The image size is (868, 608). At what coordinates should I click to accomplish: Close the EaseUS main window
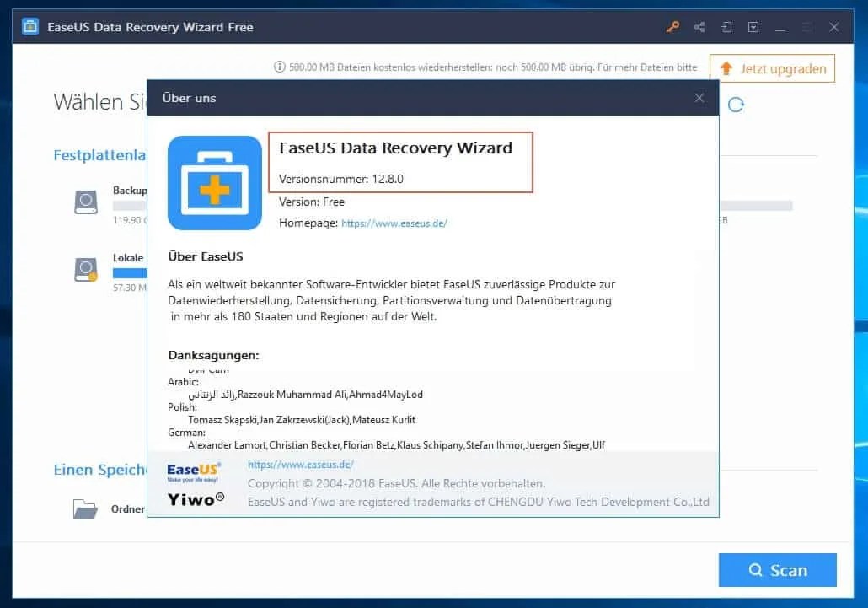[x=834, y=27]
